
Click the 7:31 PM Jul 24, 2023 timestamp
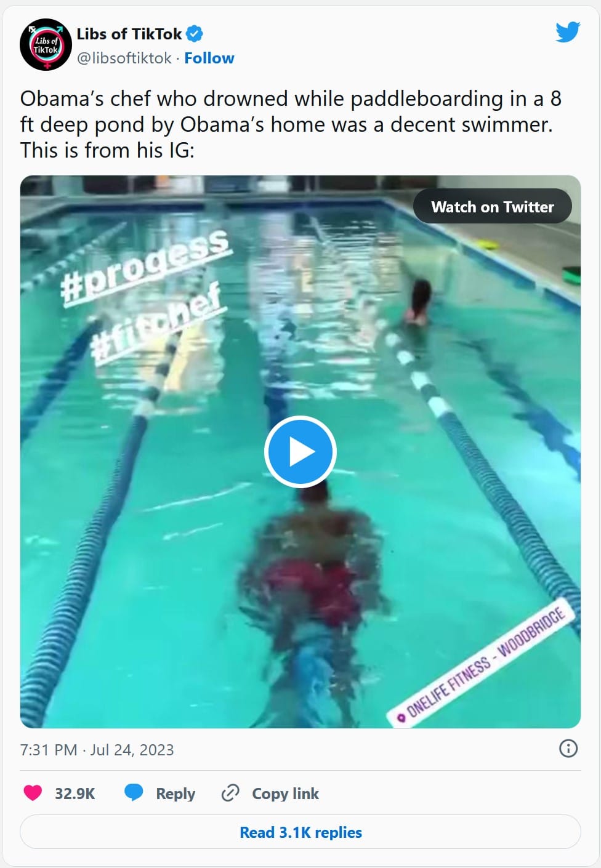click(x=97, y=750)
